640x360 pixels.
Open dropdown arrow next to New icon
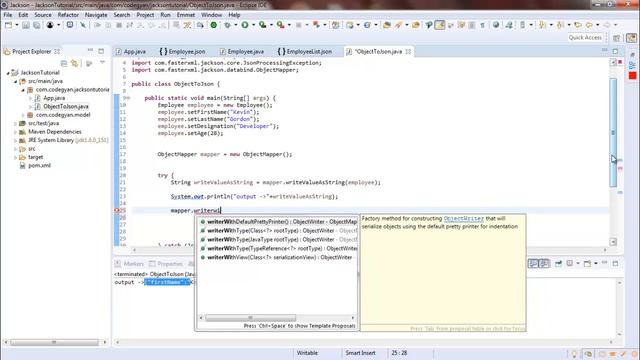point(17,25)
